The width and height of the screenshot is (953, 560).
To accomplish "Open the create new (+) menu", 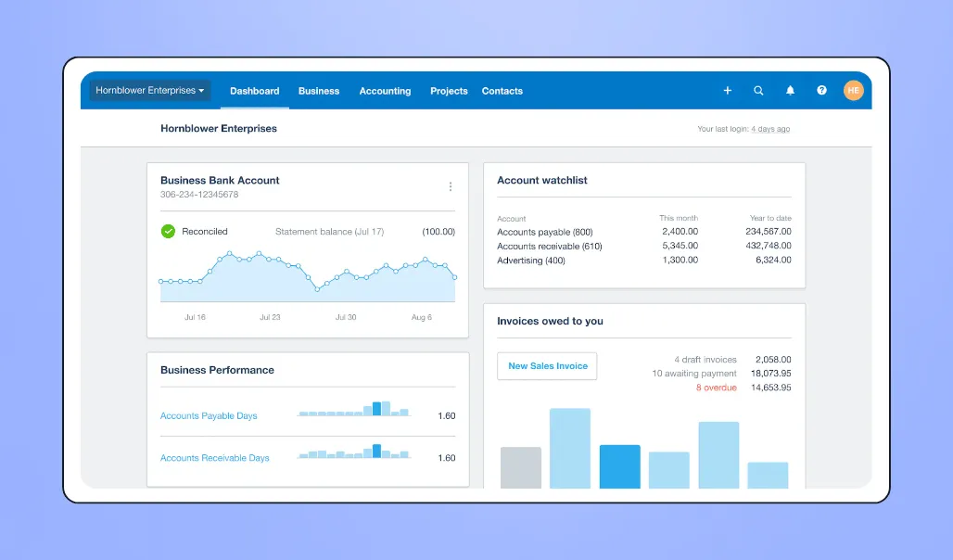I will click(x=727, y=91).
